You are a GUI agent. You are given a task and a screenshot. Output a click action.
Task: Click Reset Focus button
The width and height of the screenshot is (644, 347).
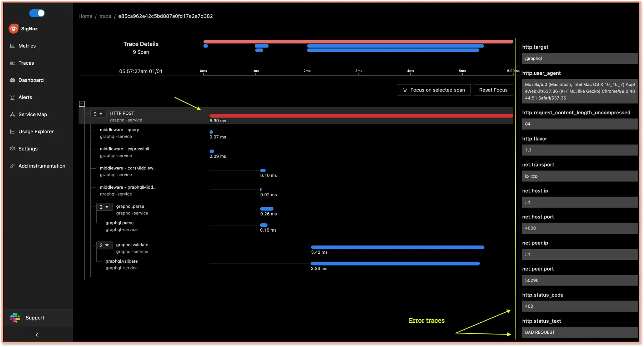click(x=493, y=90)
